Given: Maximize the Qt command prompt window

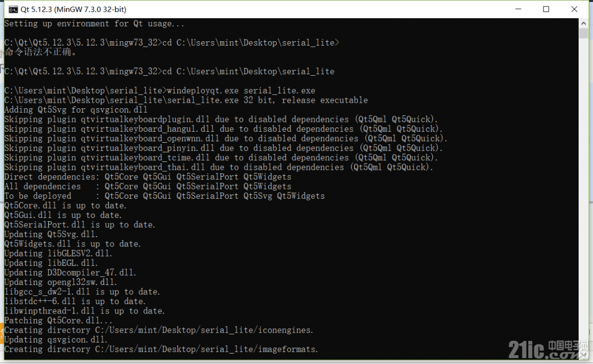Looking at the screenshot, I should click(x=546, y=9).
